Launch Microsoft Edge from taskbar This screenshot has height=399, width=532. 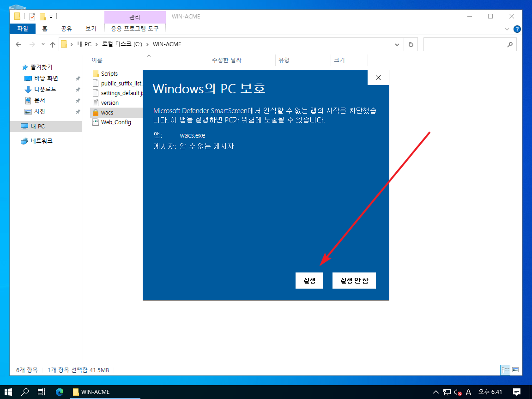pos(60,392)
